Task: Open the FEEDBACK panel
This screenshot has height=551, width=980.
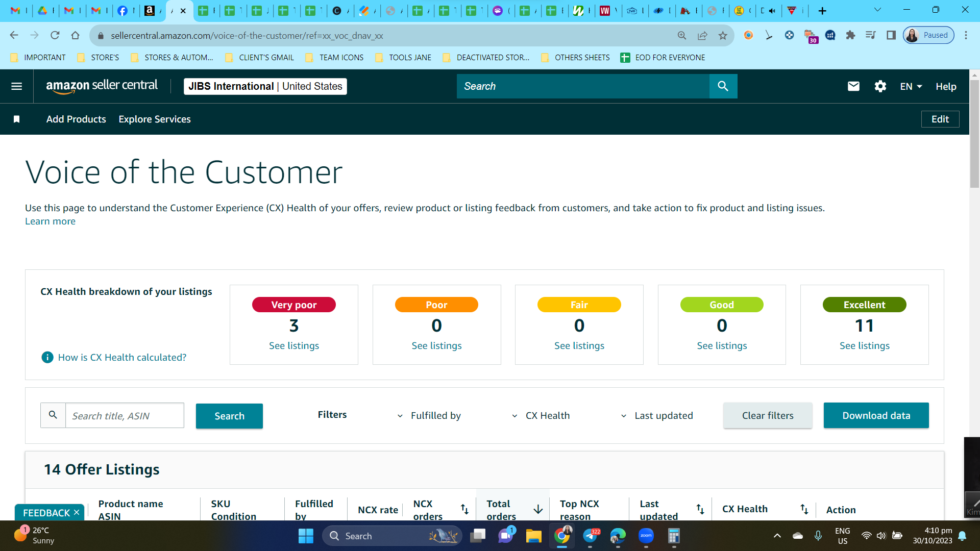Action: pyautogui.click(x=46, y=513)
